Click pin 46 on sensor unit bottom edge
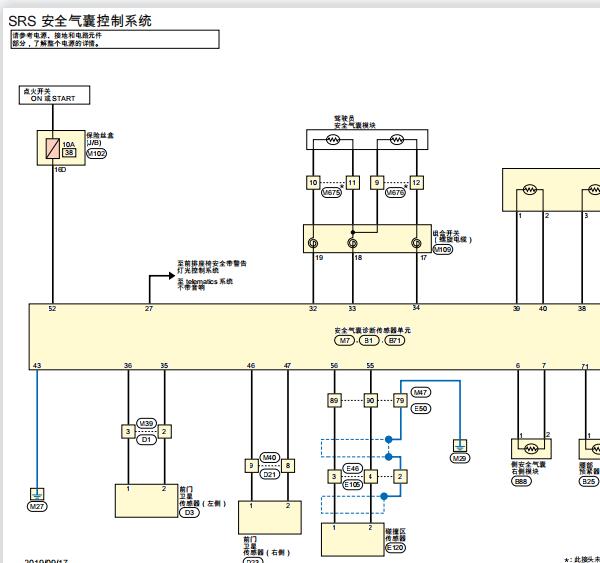The height and width of the screenshot is (563, 600). [x=251, y=366]
